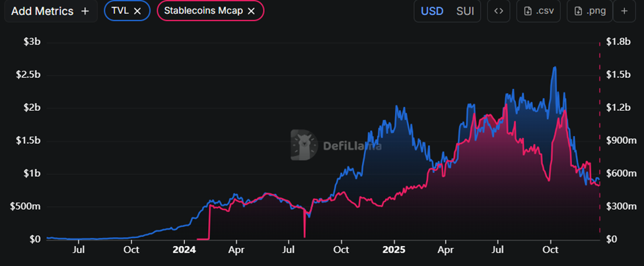Switch denomination to SUI

point(465,11)
